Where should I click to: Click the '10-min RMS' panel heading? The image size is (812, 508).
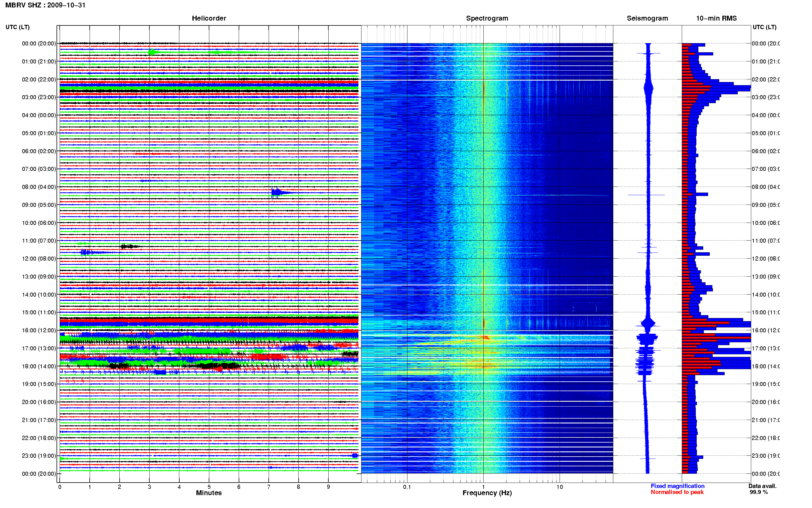716,18
